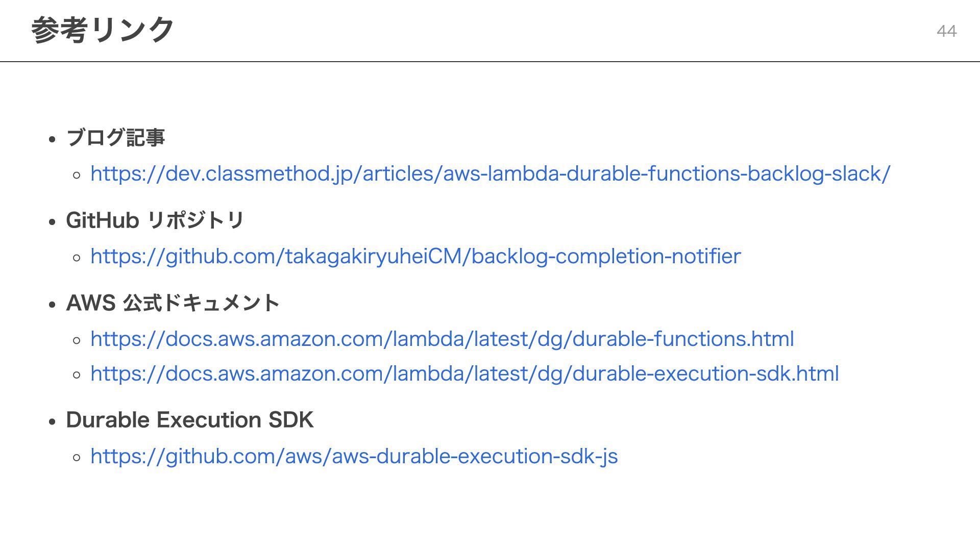
Task: Select the Durable Execution SDK heading text
Action: [189, 420]
